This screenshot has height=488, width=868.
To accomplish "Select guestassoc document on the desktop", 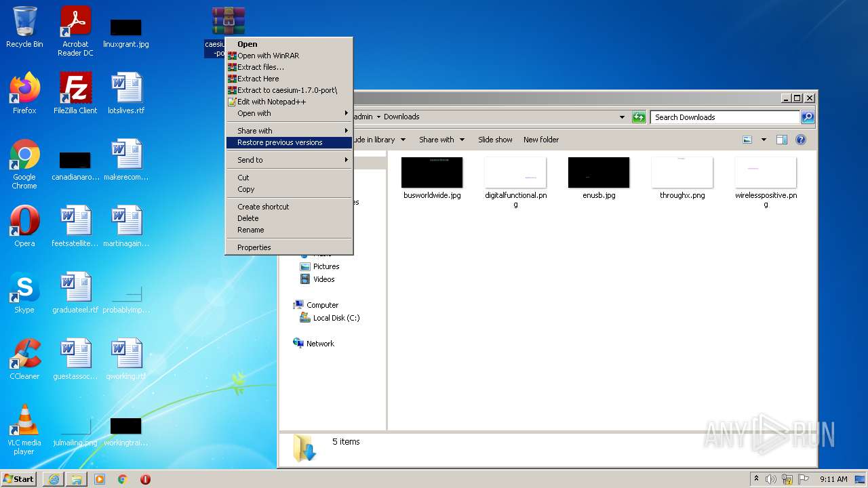I will point(75,359).
